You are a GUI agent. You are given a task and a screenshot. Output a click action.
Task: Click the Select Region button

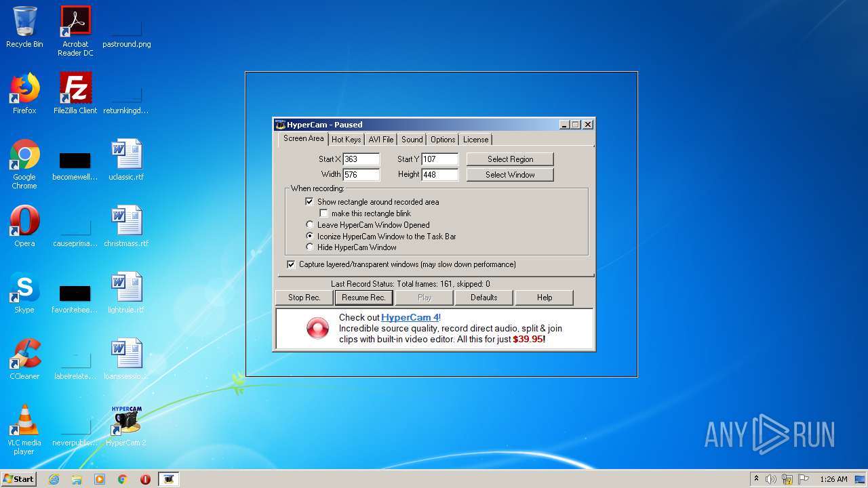[x=510, y=159]
